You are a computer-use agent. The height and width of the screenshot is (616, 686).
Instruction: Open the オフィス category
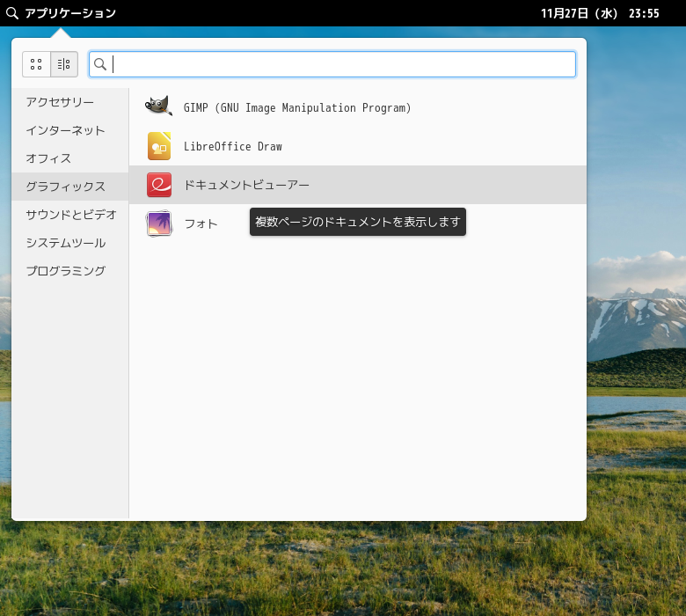[48, 158]
